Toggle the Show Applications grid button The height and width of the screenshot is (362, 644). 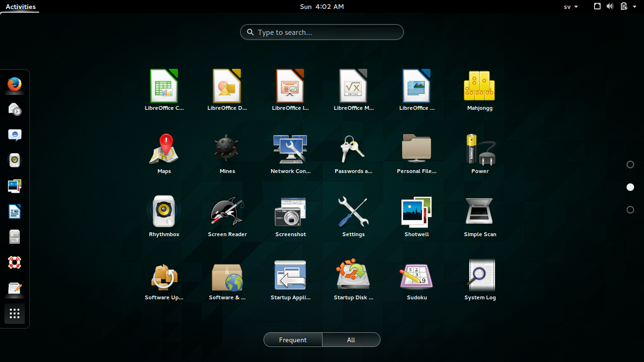coord(15,313)
